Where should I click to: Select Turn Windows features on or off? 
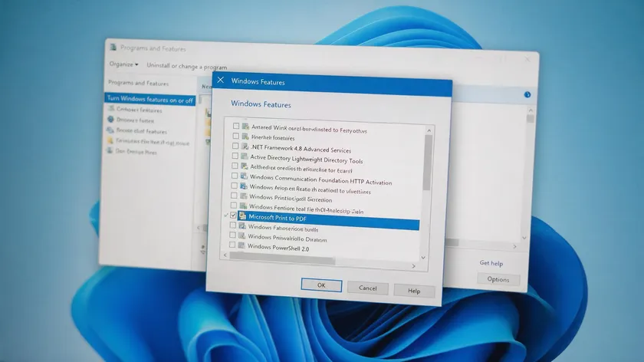pos(150,100)
